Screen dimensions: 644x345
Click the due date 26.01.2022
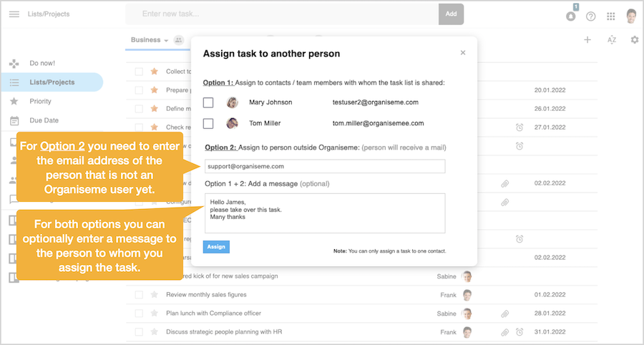tap(550, 109)
